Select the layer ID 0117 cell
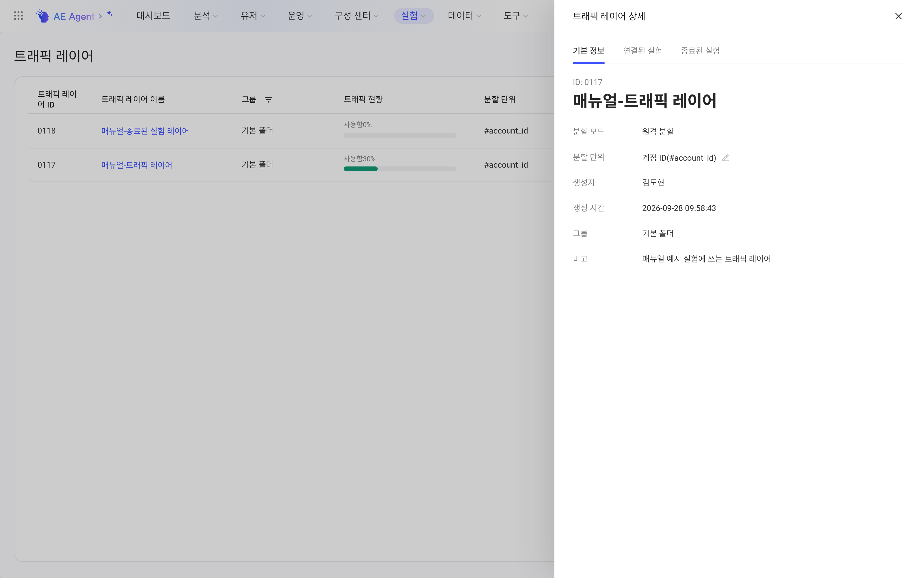This screenshot has height=578, width=924. [x=46, y=165]
